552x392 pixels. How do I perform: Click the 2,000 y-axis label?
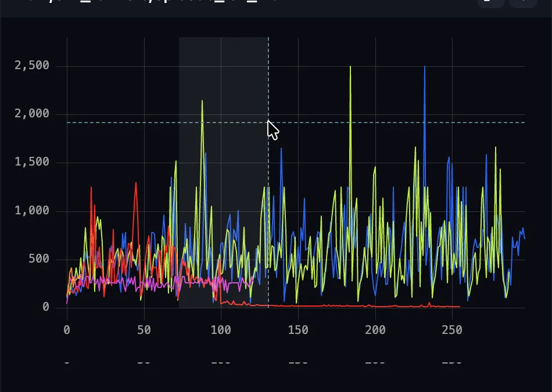coord(32,114)
